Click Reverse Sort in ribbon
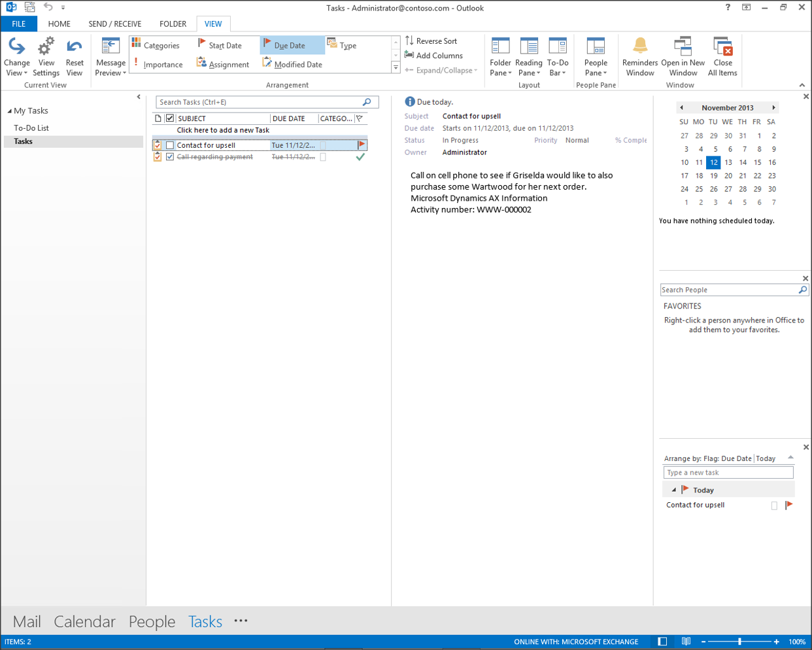812x650 pixels. click(431, 41)
